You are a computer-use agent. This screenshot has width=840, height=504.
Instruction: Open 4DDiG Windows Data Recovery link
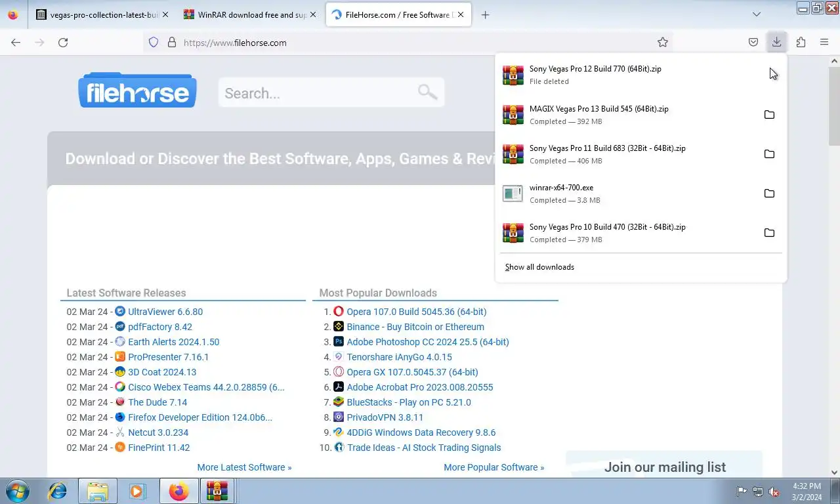point(421,432)
